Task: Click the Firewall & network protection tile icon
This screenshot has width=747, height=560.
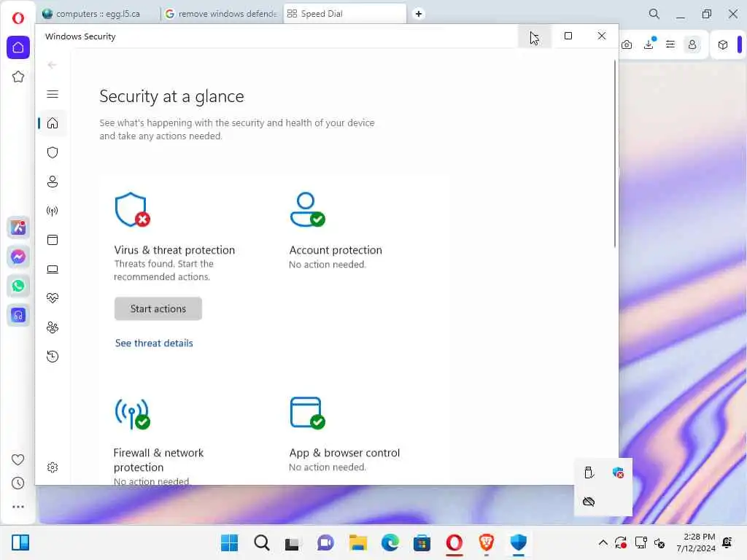Action: click(132, 413)
